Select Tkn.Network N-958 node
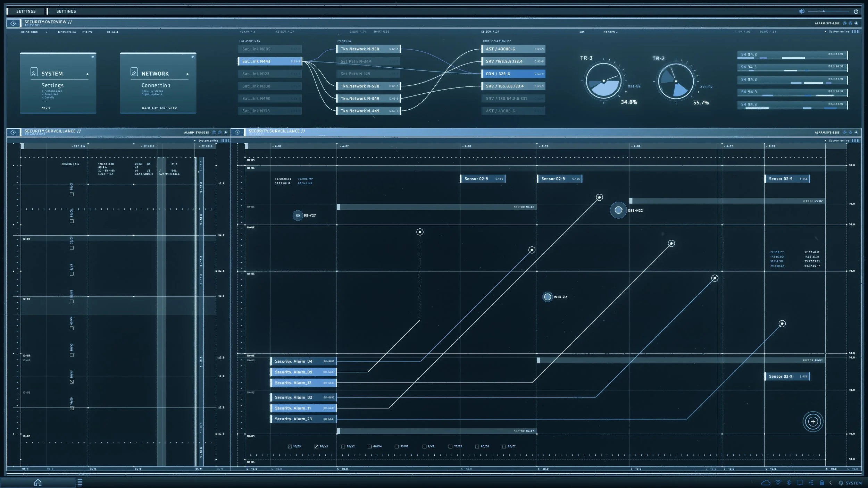The image size is (868, 488). coord(368,49)
